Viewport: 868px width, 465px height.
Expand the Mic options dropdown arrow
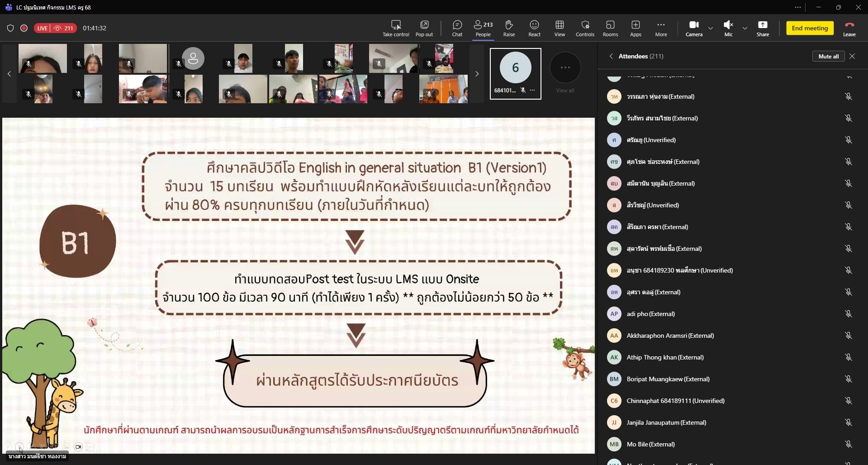(x=745, y=28)
